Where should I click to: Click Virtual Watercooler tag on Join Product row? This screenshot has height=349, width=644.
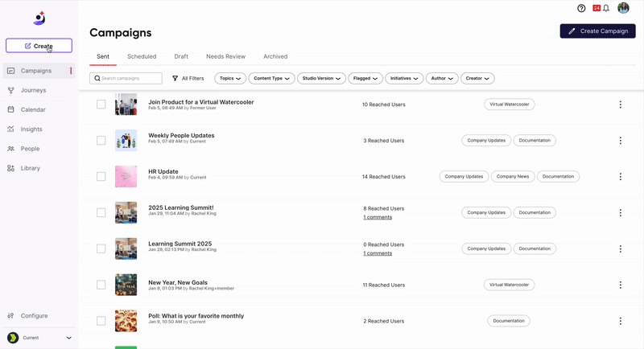tap(510, 105)
